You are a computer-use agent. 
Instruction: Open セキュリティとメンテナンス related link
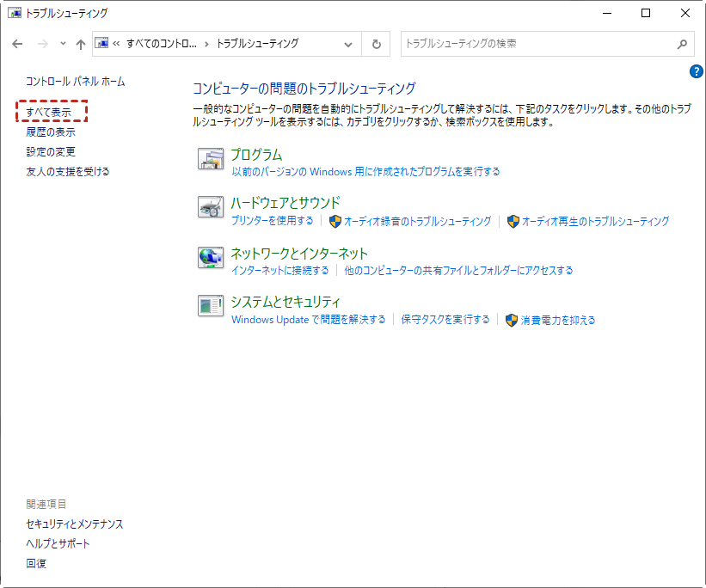pos(74,524)
